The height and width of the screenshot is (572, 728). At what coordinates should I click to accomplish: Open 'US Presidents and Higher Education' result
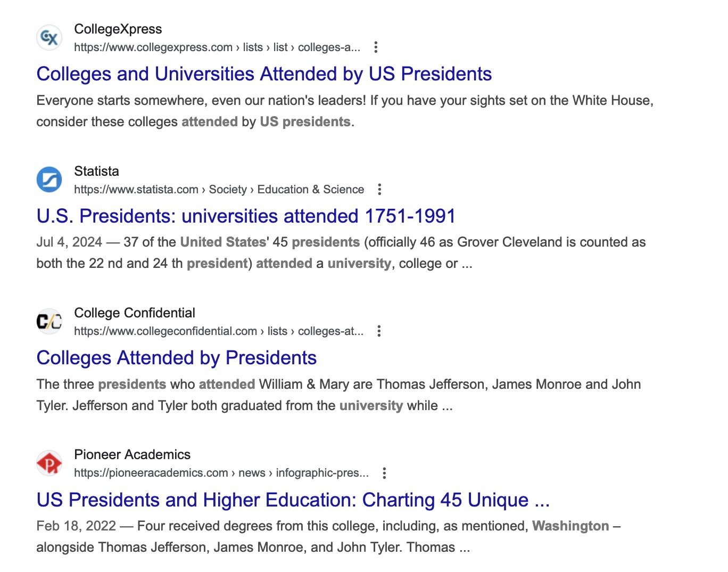pos(293,500)
